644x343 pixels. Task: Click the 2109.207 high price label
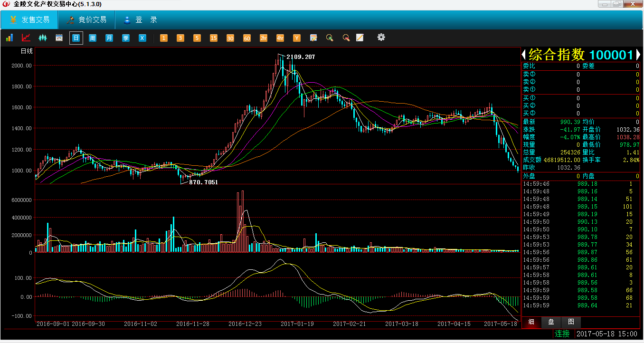click(x=301, y=57)
